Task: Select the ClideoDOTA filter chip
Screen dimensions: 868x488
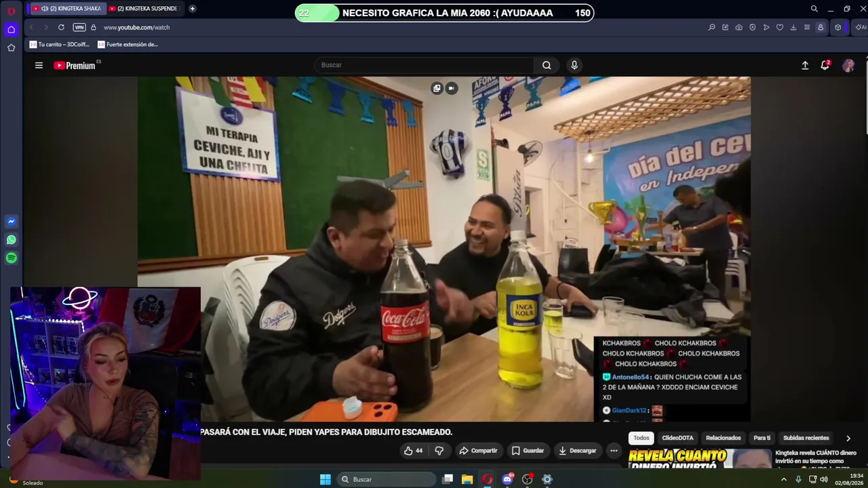Action: 677,438
